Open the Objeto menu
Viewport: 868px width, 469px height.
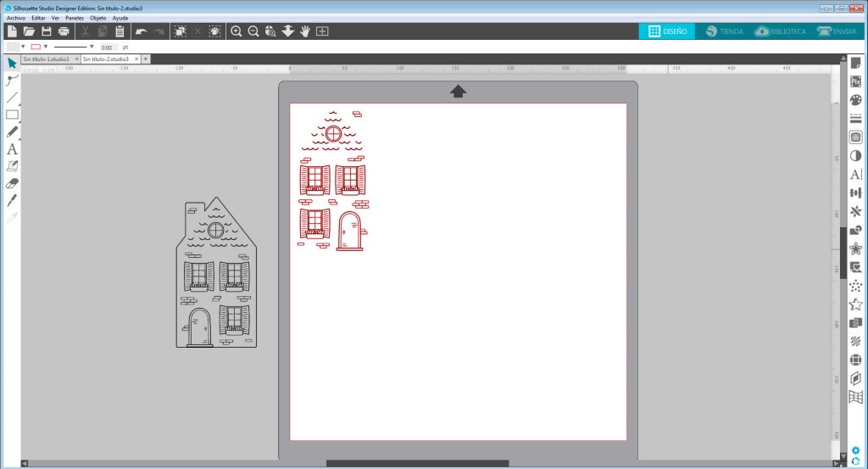pos(98,18)
